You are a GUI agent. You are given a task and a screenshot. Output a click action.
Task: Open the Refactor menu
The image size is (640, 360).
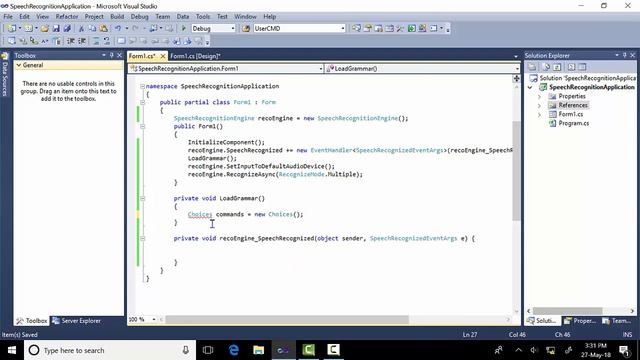pyautogui.click(x=67, y=17)
